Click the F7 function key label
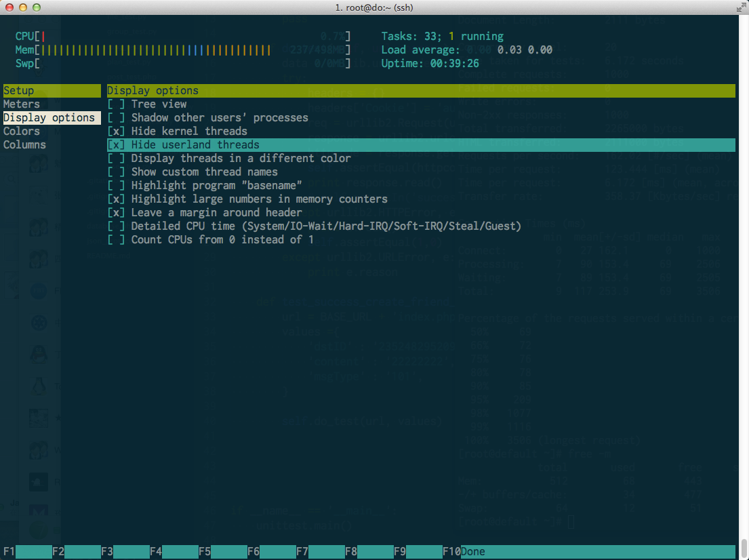Viewport: 749px width, 560px height. click(302, 552)
